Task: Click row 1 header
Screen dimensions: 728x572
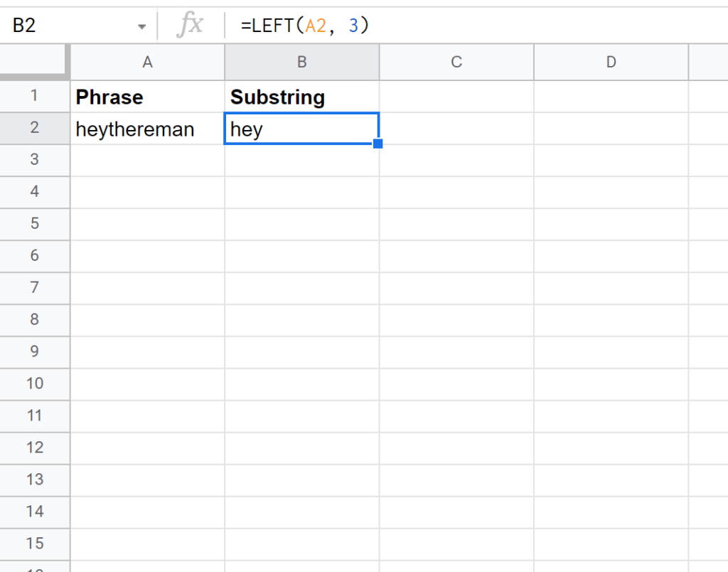Action: click(35, 96)
